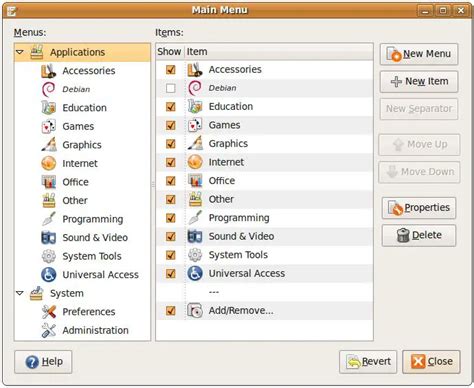Viewport: 474px width, 388px height.
Task: Click the Education icon in Items list
Action: (x=195, y=106)
